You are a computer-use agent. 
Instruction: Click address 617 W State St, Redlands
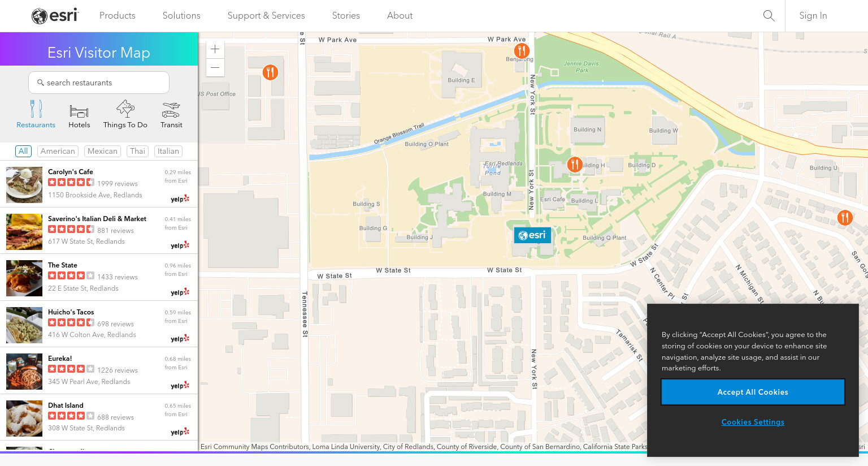coord(86,241)
